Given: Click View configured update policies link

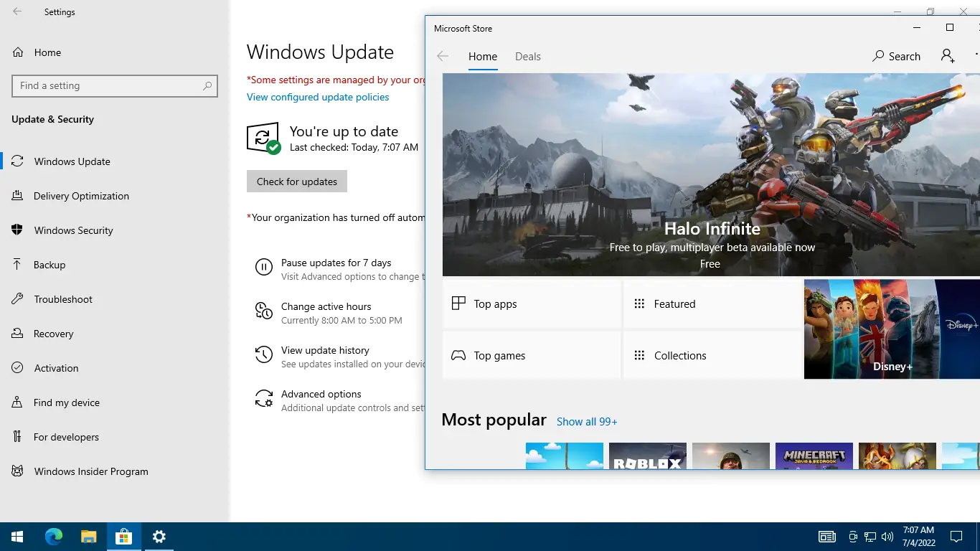Looking at the screenshot, I should 318,97.
